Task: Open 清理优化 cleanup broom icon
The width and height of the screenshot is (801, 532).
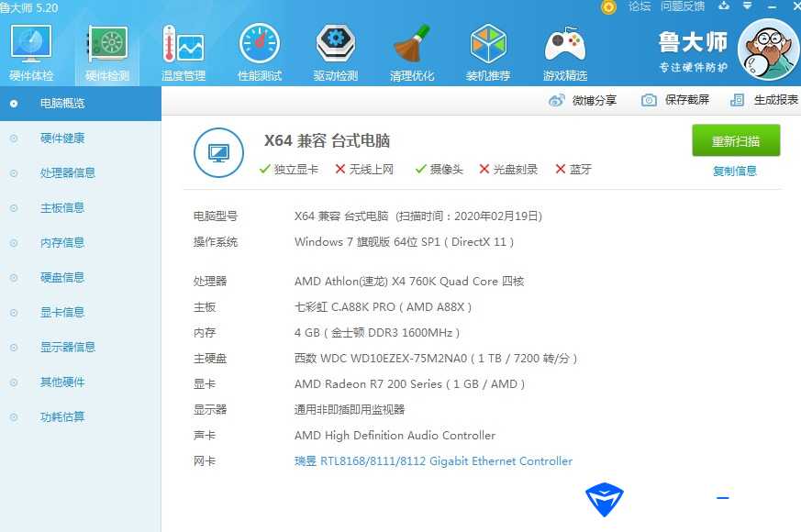Action: point(412,52)
